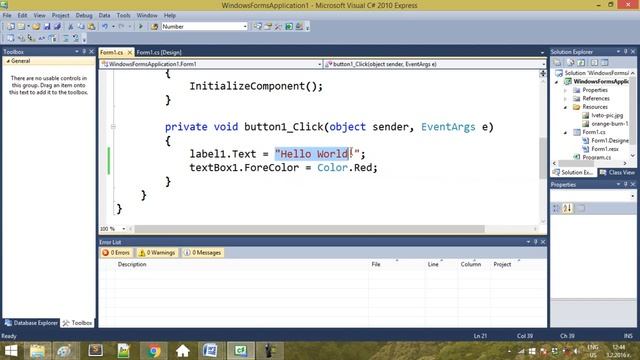640x360 pixels.
Task: Click the New Project toolbar icon
Action: (11, 27)
